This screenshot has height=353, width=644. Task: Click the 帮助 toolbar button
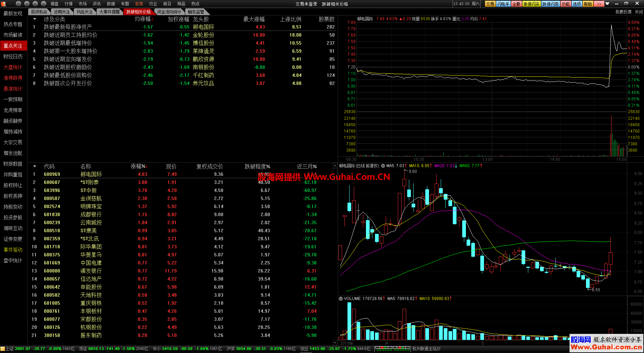point(588,4)
